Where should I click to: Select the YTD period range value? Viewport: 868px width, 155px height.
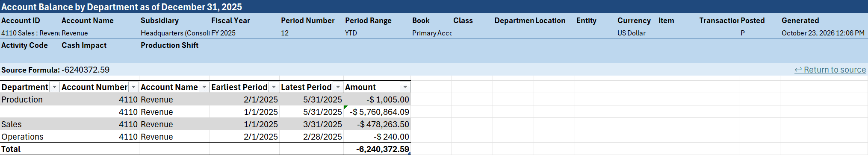(377, 33)
